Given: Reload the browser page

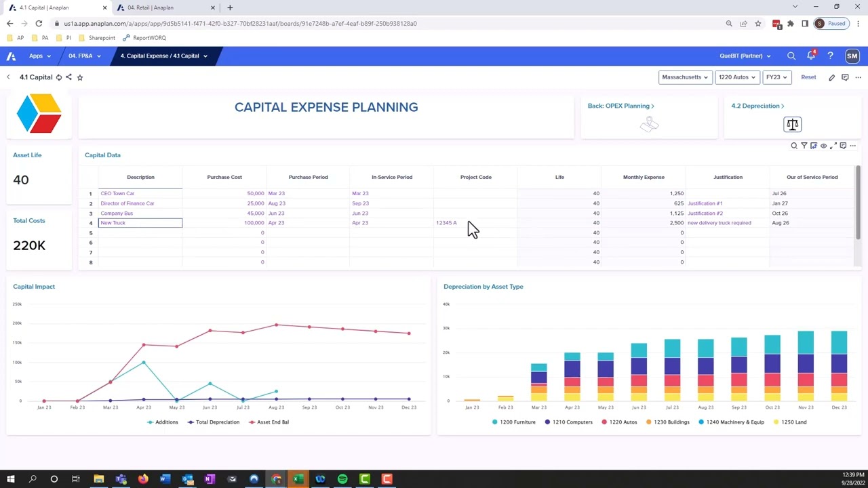Looking at the screenshot, I should click(39, 24).
